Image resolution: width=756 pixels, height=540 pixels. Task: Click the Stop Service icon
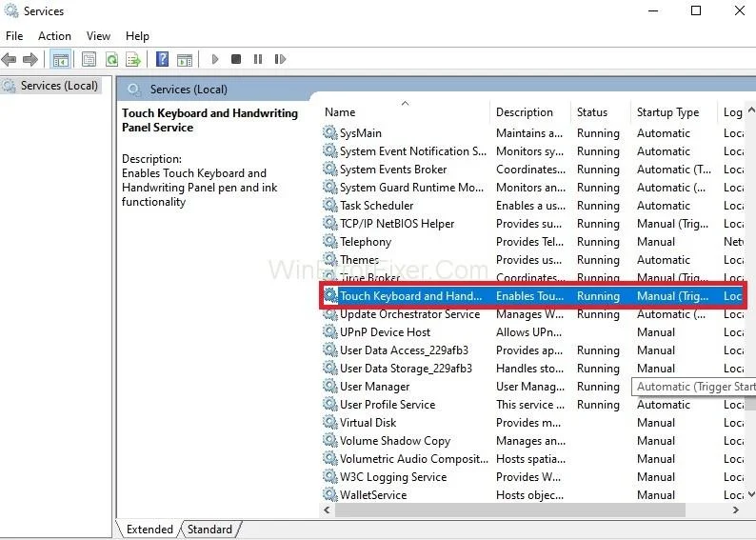point(236,59)
